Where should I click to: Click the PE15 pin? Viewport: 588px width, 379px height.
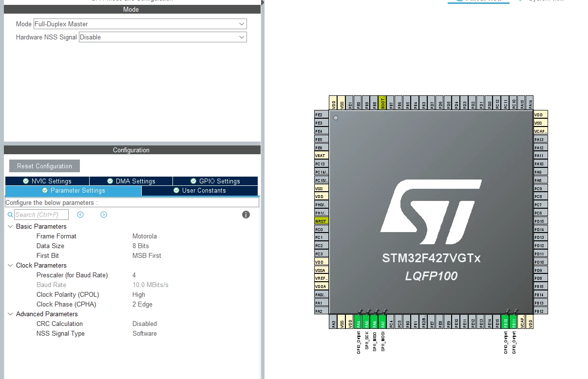(497, 322)
